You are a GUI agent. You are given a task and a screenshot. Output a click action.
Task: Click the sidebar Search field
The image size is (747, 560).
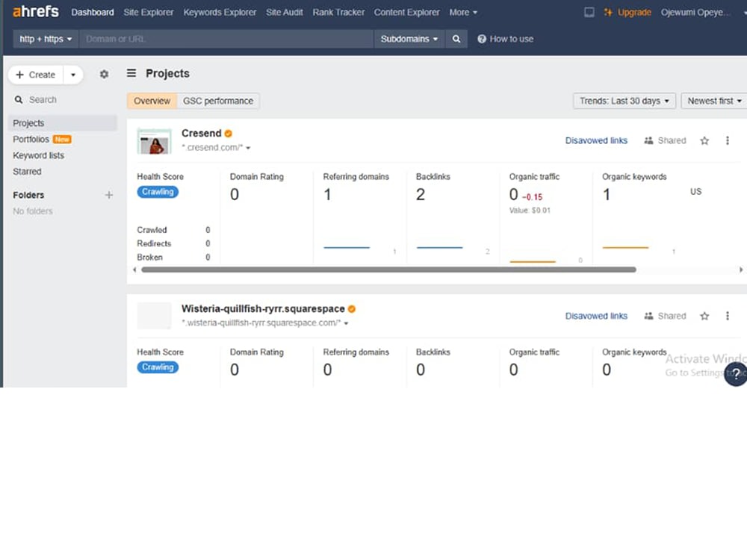pos(63,99)
